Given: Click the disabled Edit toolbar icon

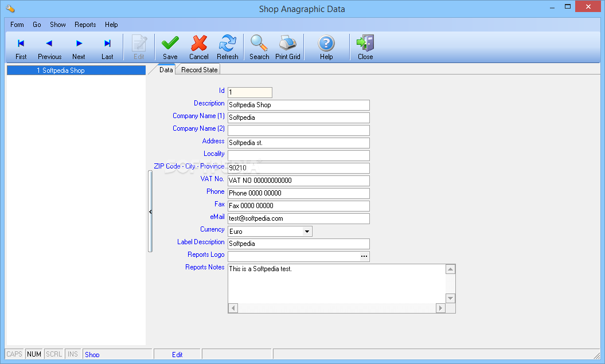Looking at the screenshot, I should [x=139, y=48].
